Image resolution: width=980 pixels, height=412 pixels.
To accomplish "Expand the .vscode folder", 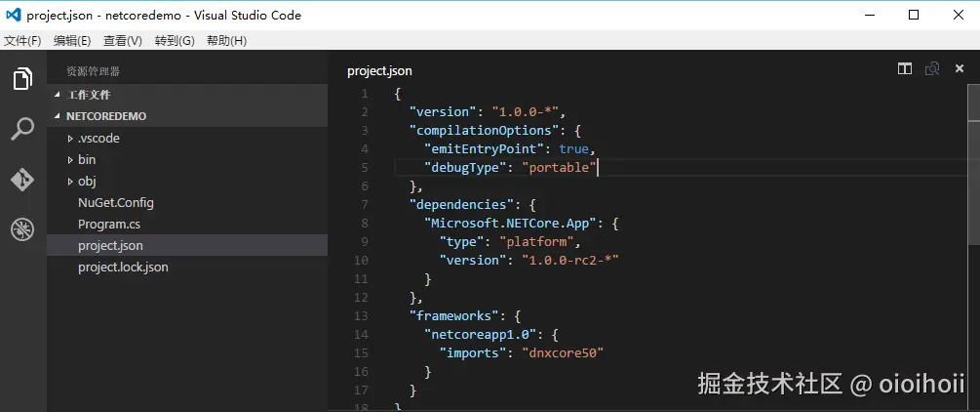I will pyautogui.click(x=70, y=139).
